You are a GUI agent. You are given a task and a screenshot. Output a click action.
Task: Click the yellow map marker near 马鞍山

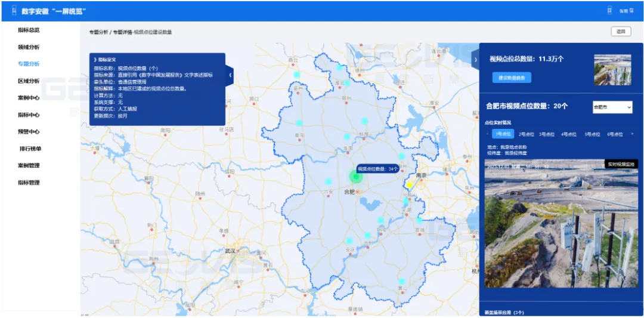point(410,185)
